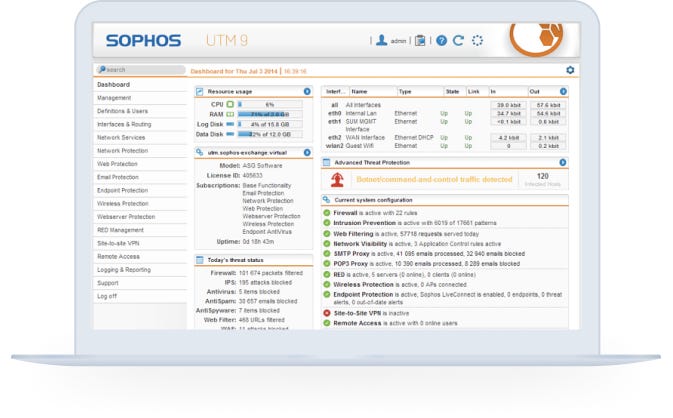
Task: Click the search magnifier icon
Action: click(x=102, y=69)
